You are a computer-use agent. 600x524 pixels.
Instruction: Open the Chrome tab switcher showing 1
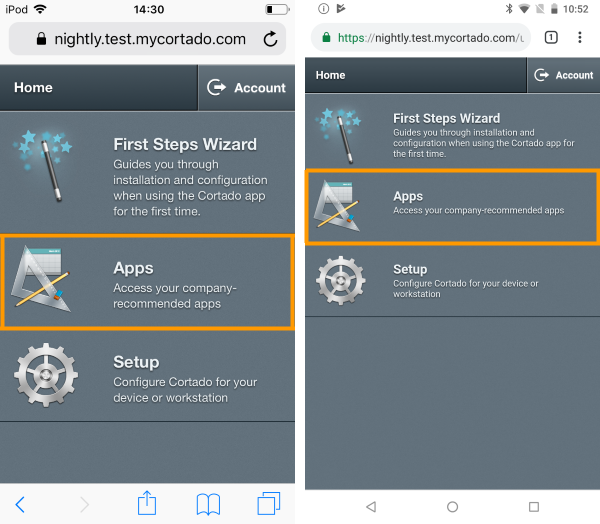point(551,38)
